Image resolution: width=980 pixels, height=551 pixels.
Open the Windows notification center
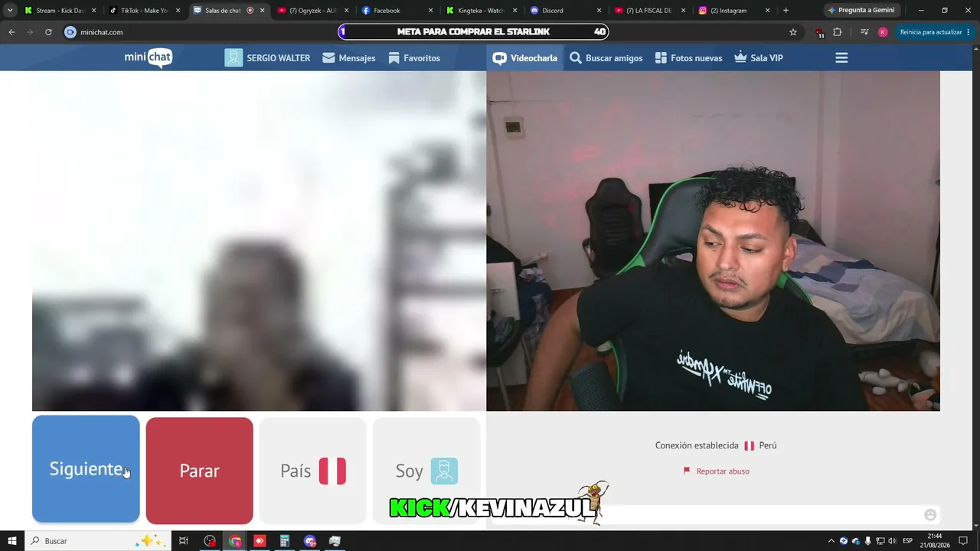(x=963, y=541)
